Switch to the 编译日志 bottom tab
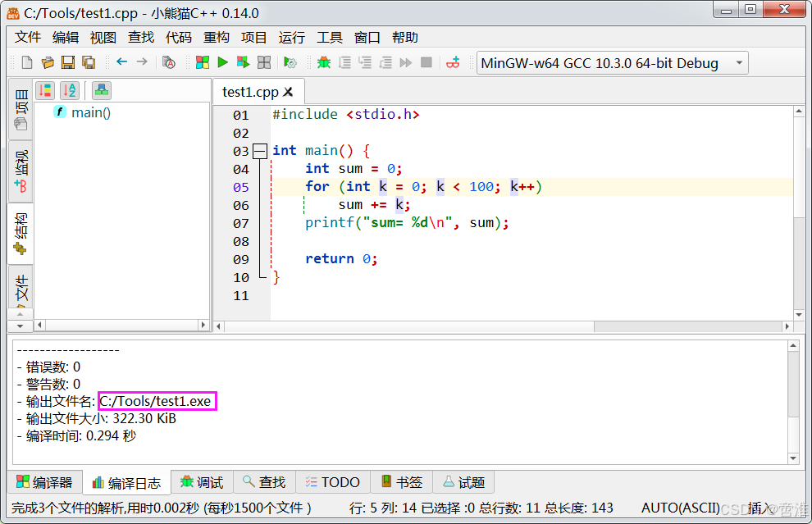812x524 pixels. [127, 482]
